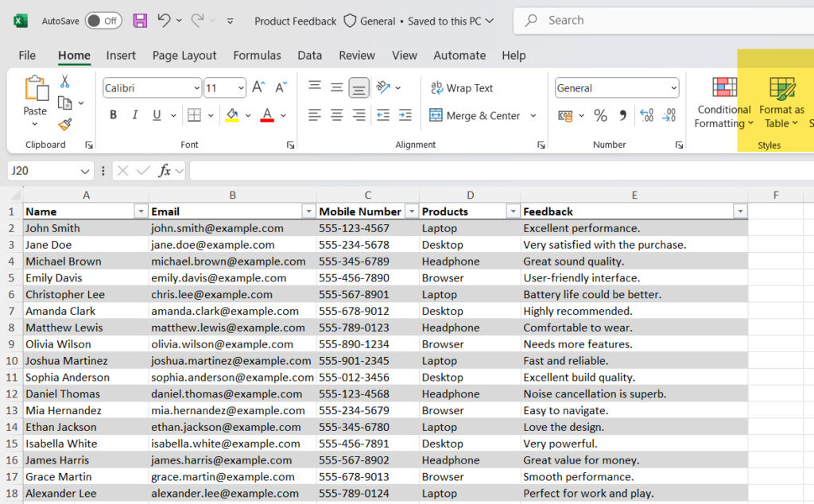The height and width of the screenshot is (504, 814).
Task: Open the Formulas tab
Action: 257,56
